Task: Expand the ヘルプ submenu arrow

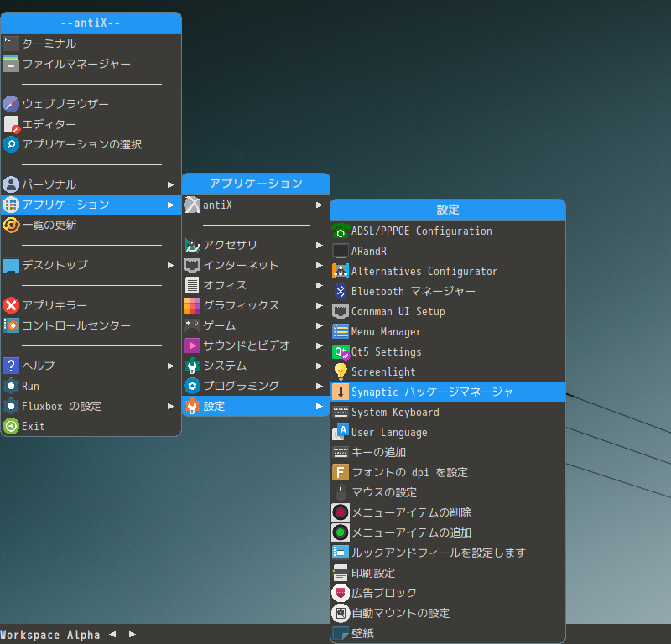Action: tap(171, 366)
